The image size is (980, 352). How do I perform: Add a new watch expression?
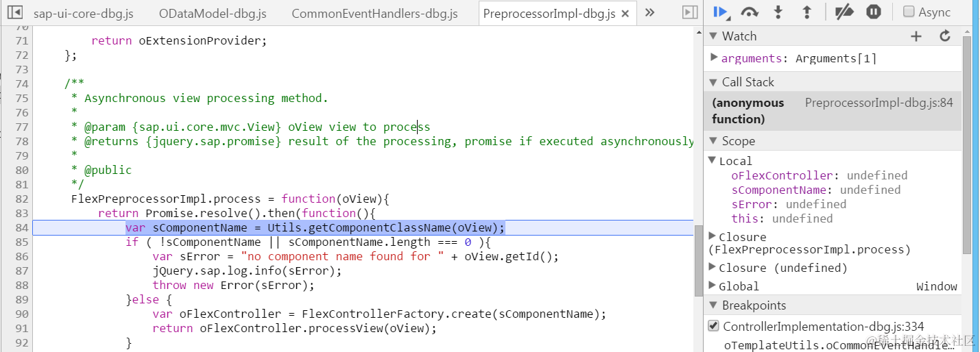click(916, 36)
